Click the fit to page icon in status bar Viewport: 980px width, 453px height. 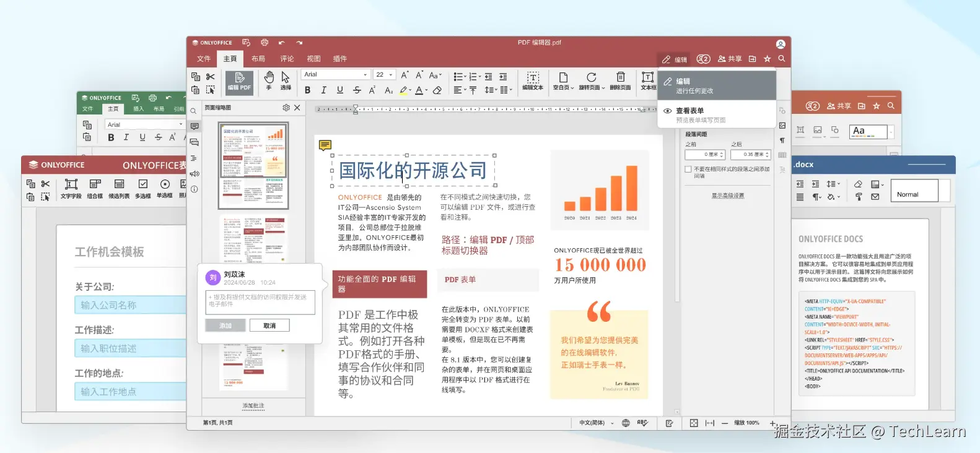point(694,423)
